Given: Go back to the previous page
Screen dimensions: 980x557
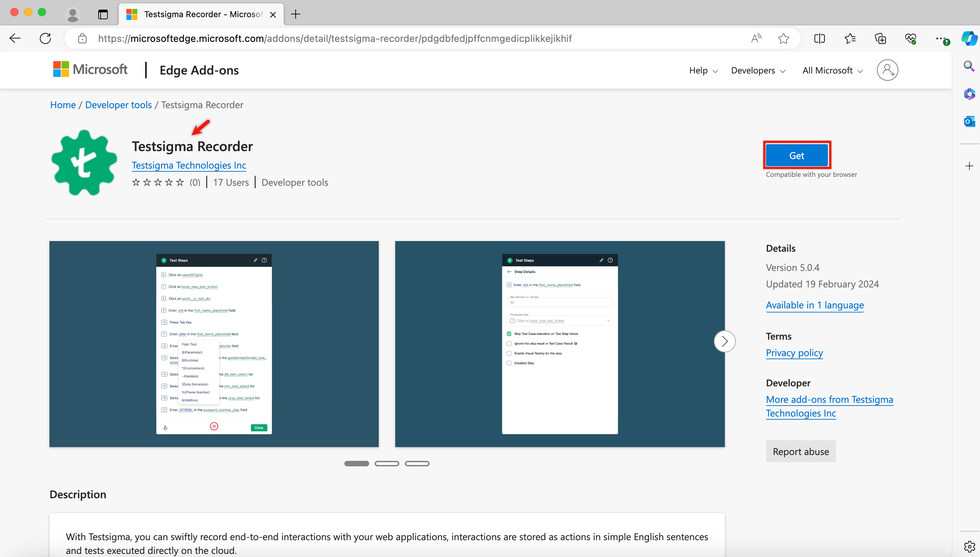Looking at the screenshot, I should pyautogui.click(x=15, y=38).
